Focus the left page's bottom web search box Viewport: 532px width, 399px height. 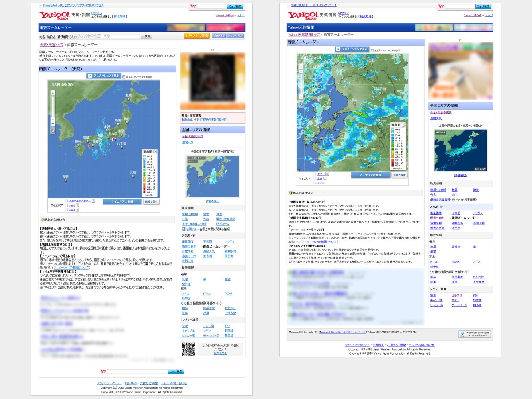pos(137,372)
